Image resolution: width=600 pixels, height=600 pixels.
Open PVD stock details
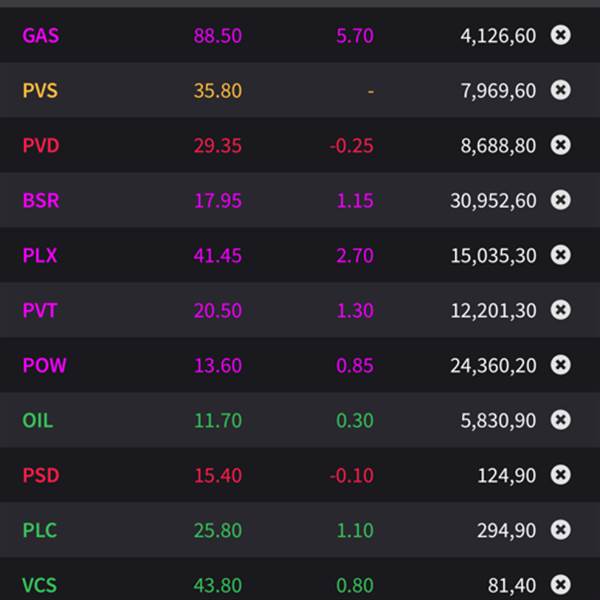tap(41, 146)
